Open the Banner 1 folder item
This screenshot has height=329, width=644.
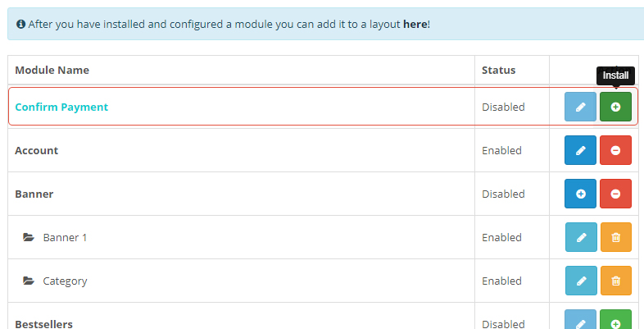65,238
